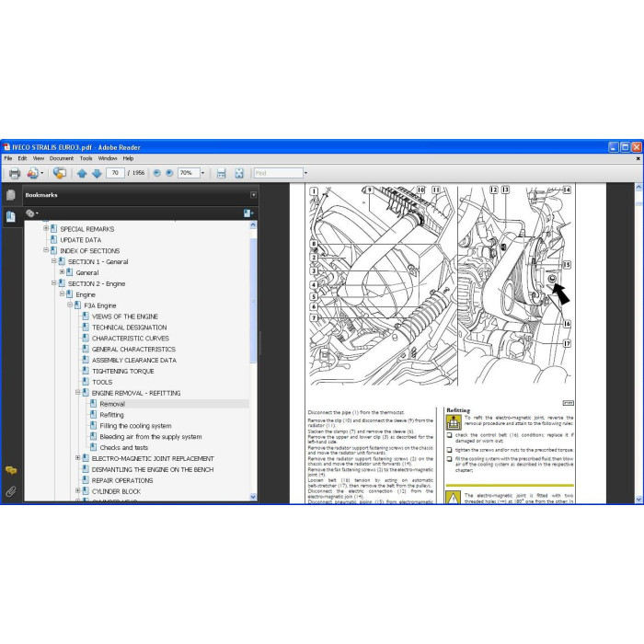The image size is (644, 644).
Task: Click the zoom percentage field
Action: tap(189, 173)
